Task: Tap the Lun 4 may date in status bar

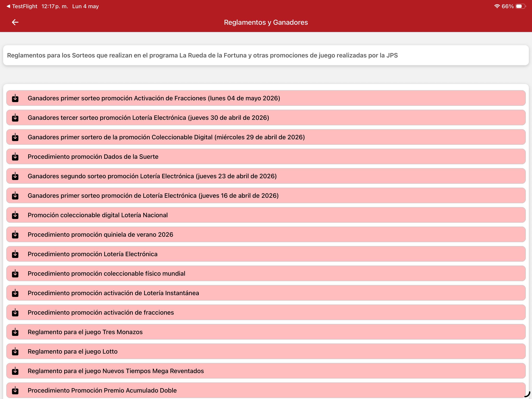Action: coord(85,6)
